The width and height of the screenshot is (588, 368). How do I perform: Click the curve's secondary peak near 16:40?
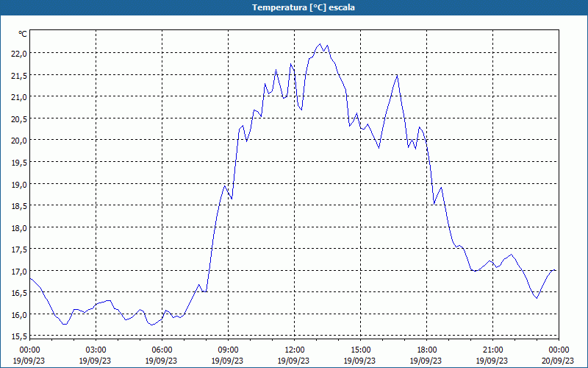point(397,76)
